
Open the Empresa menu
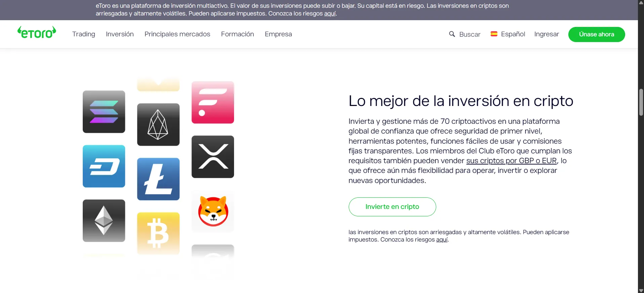[x=278, y=34]
